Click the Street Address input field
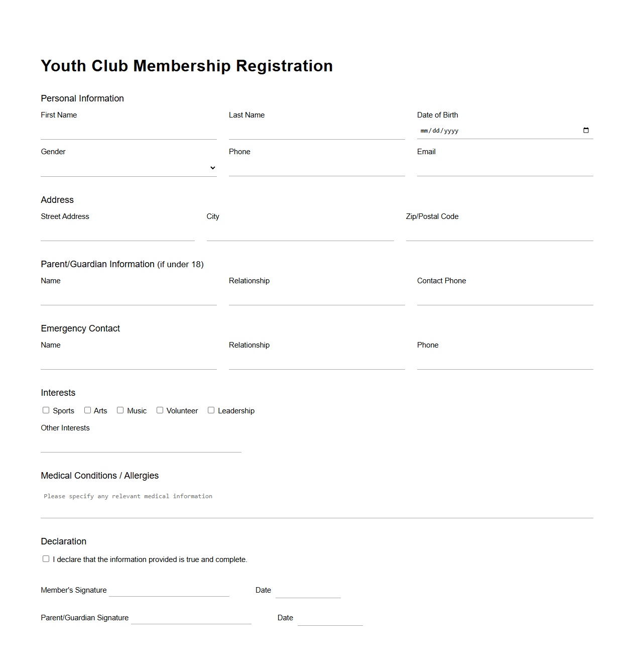 pyautogui.click(x=117, y=235)
